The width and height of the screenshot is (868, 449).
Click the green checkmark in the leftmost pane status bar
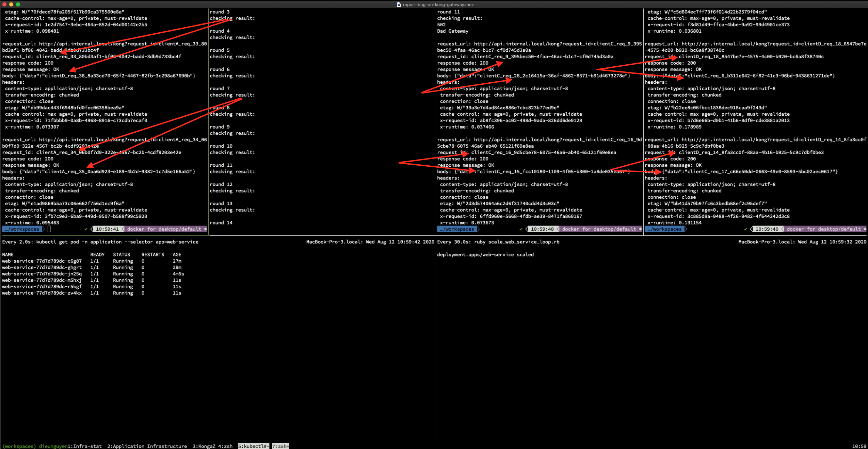click(x=86, y=229)
